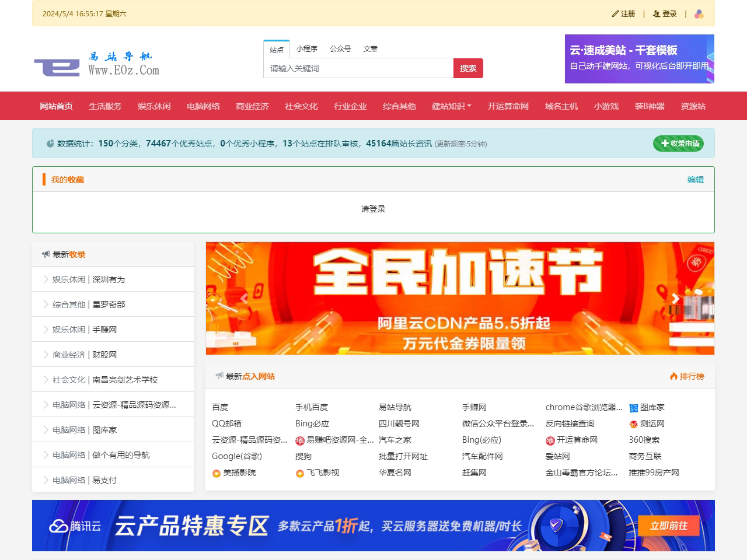The height and width of the screenshot is (560, 747).
Task: Click the 易赚吧资源网 icon
Action: pos(300,440)
